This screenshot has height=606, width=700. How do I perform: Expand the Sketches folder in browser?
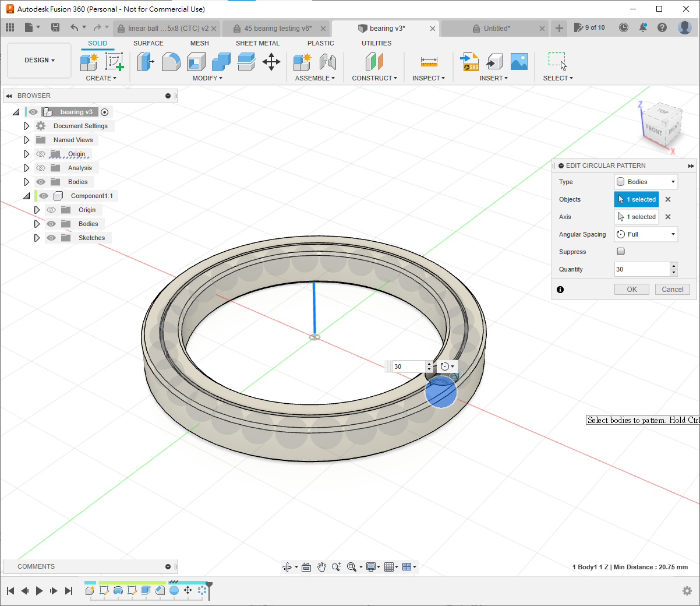[37, 238]
